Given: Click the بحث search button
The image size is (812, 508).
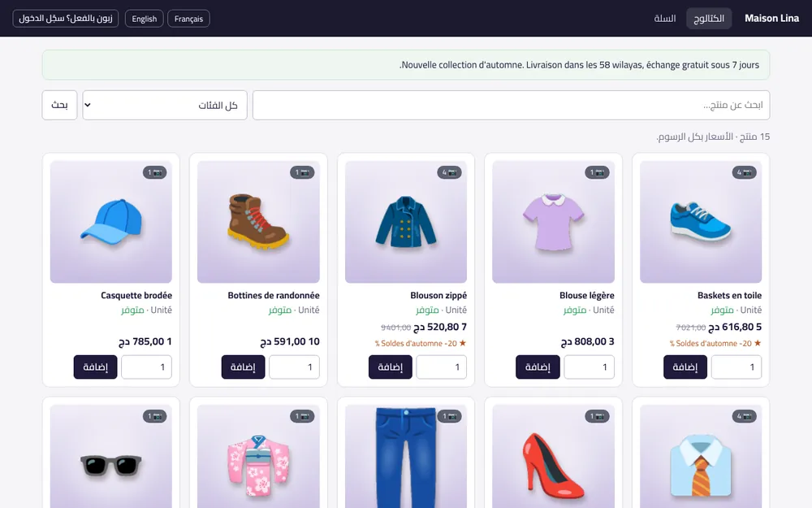Looking at the screenshot, I should (59, 105).
